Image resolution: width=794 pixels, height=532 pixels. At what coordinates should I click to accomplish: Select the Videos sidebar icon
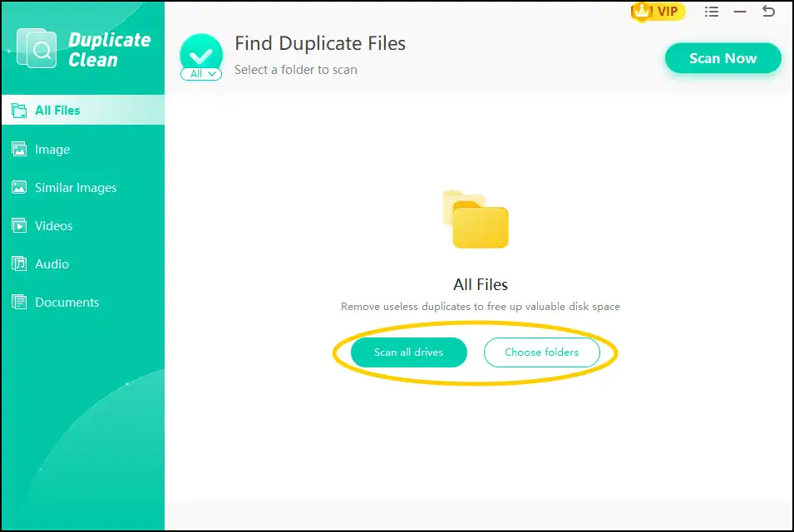coord(19,225)
